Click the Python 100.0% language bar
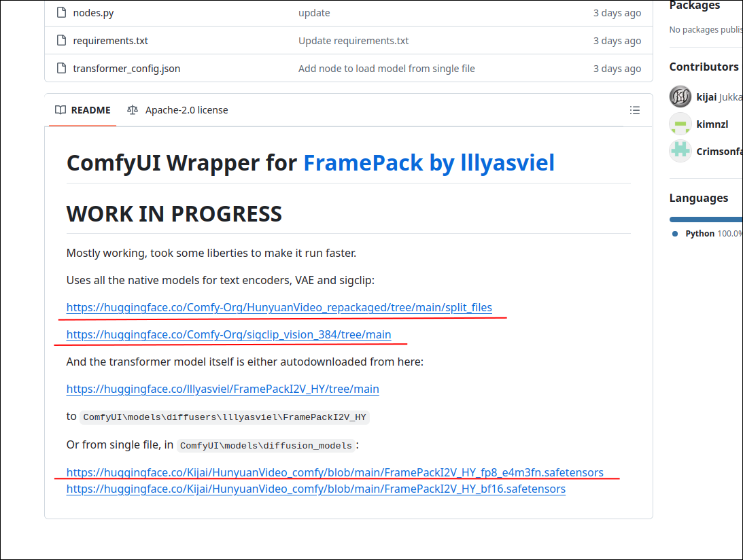The height and width of the screenshot is (560, 743). (x=706, y=219)
